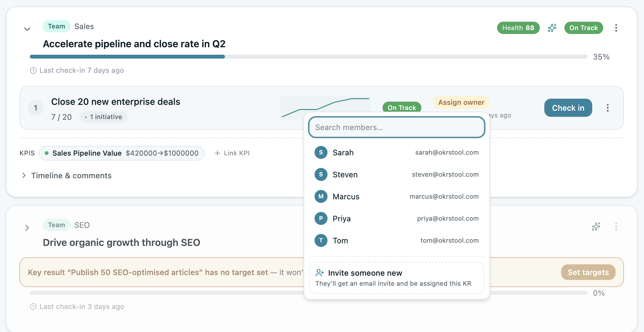Click the Check in button
Viewport: 644px width, 332px height.
click(568, 108)
